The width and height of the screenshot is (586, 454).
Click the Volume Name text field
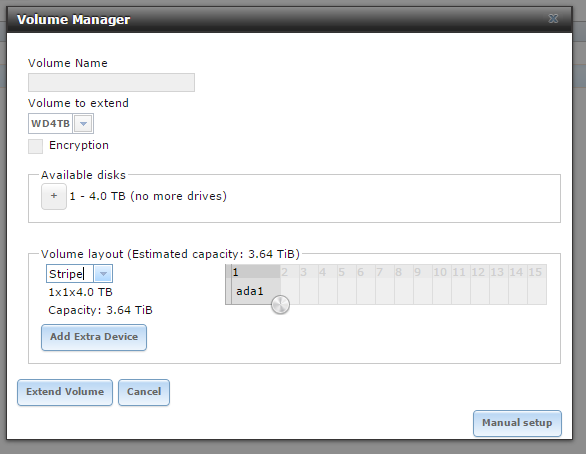point(111,82)
